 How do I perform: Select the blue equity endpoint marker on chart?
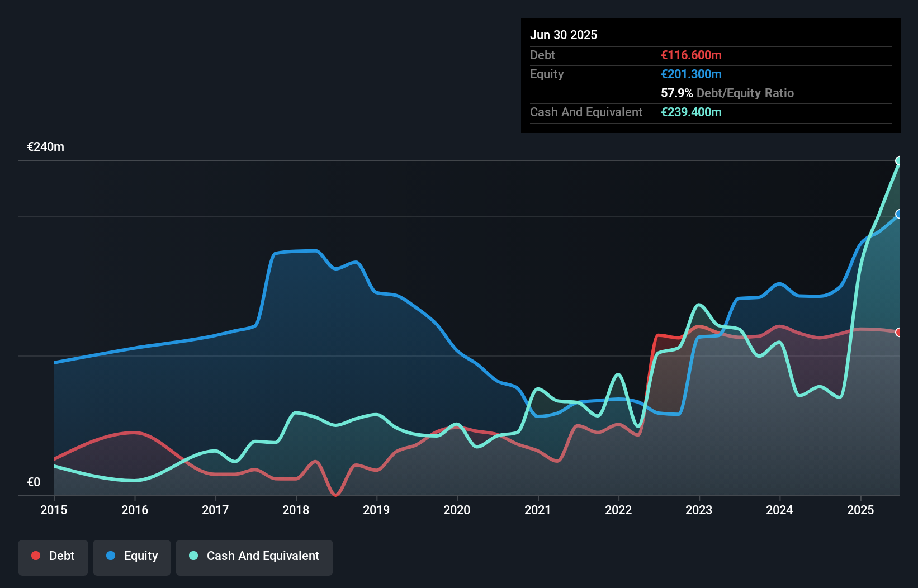coord(899,214)
